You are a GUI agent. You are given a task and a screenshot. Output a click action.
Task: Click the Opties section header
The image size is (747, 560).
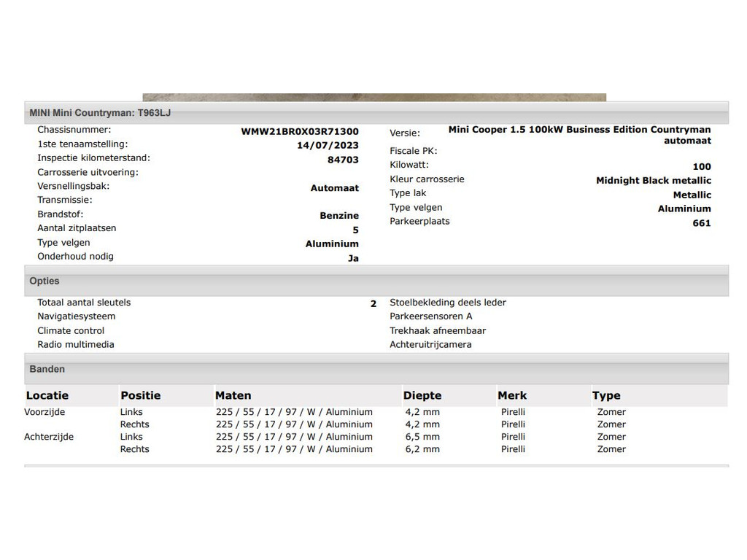[x=376, y=281]
